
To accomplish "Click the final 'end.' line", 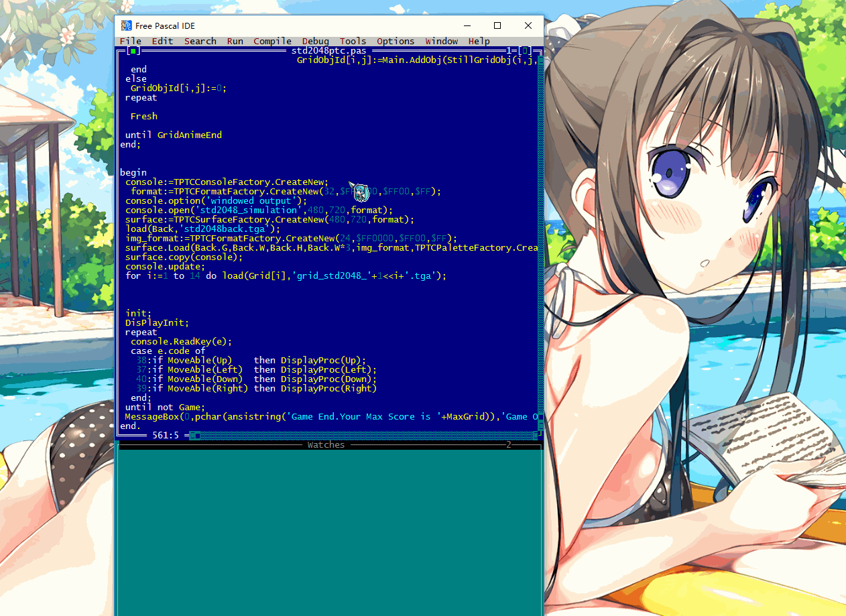I will [130, 426].
